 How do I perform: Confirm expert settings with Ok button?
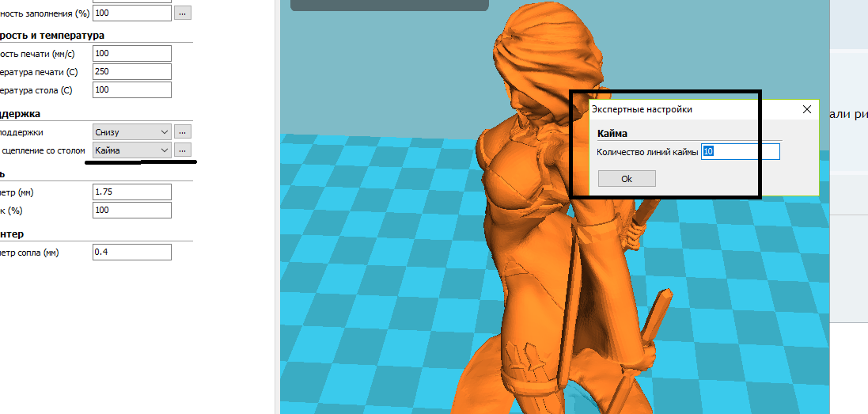(627, 179)
